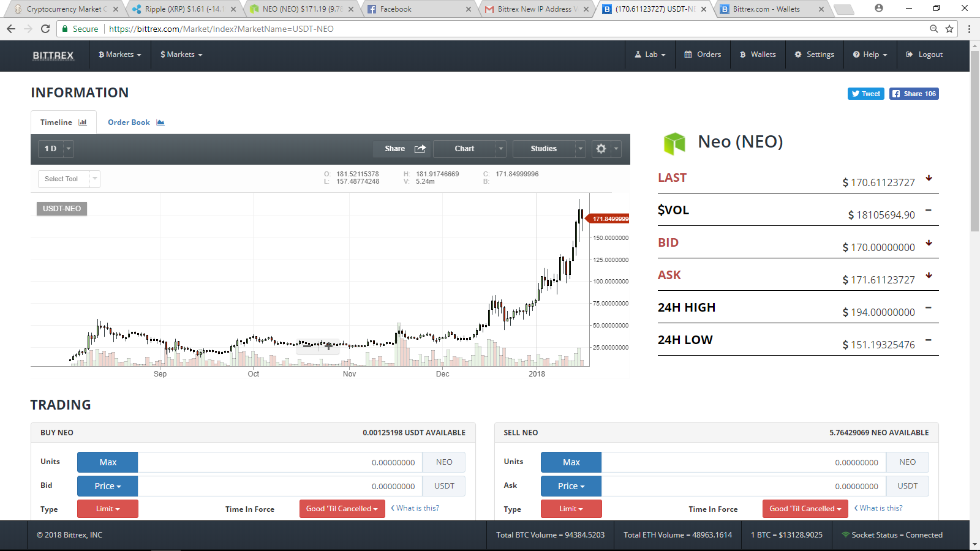This screenshot has width=980, height=551.
Task: Open Settings from navigation bar
Action: click(814, 54)
